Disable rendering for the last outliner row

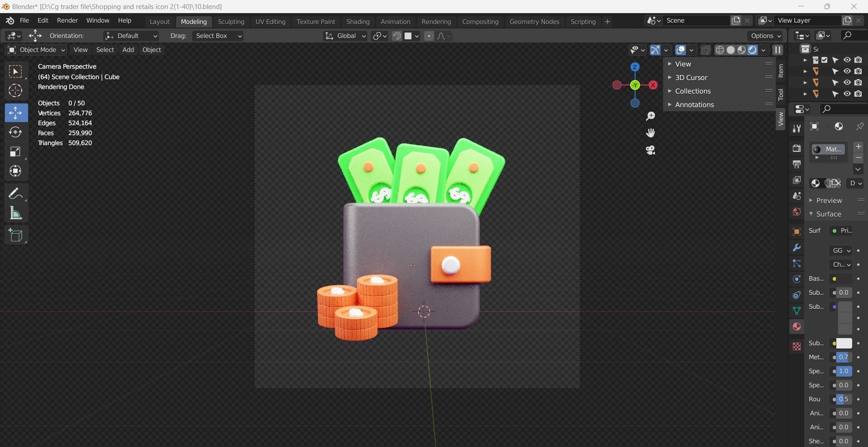tap(858, 94)
